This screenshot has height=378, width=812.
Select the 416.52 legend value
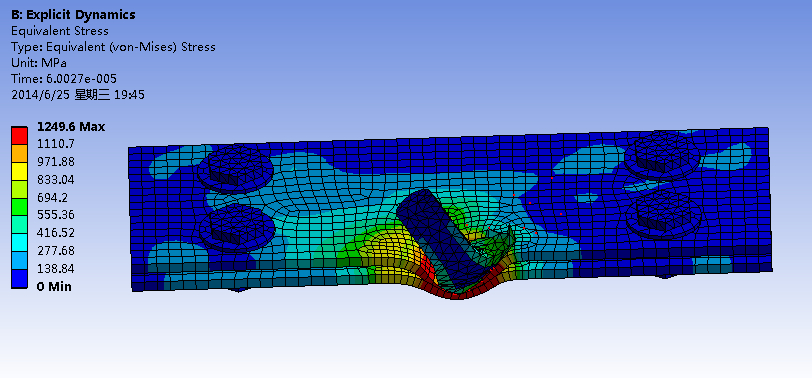55,232
